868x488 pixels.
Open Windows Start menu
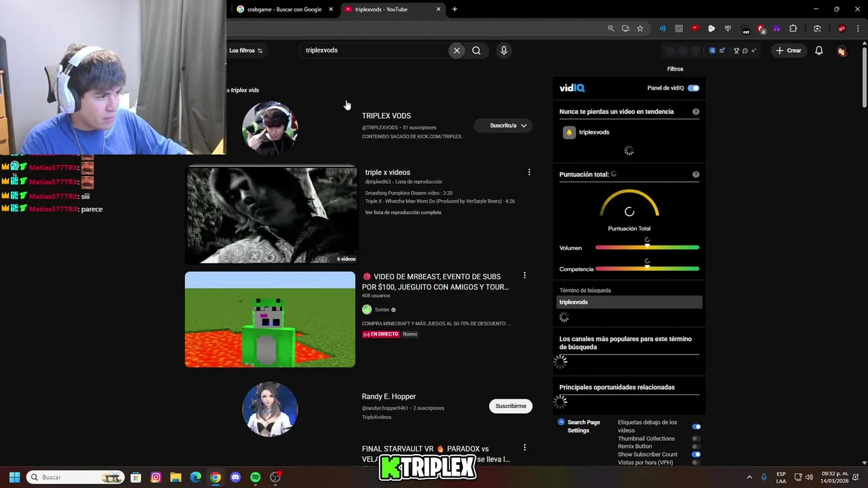pos(15,477)
